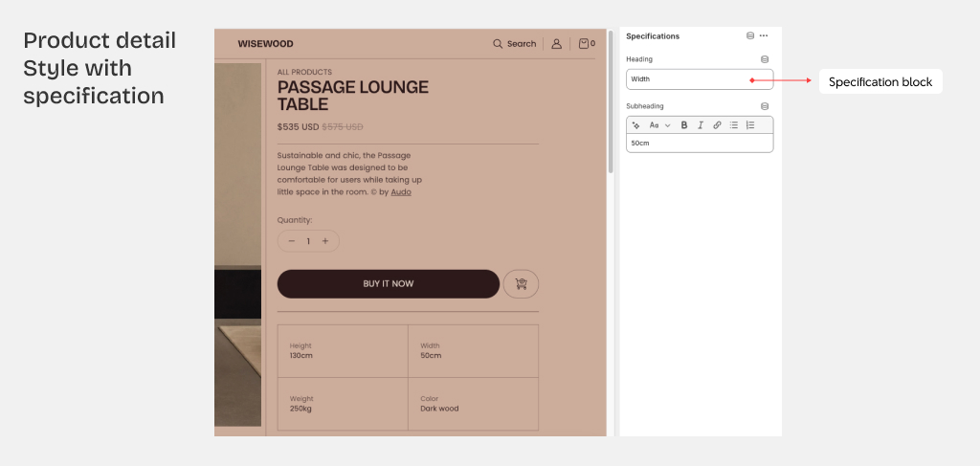980x466 pixels.
Task: Select the Height 130cm specification cell
Action: click(343, 351)
